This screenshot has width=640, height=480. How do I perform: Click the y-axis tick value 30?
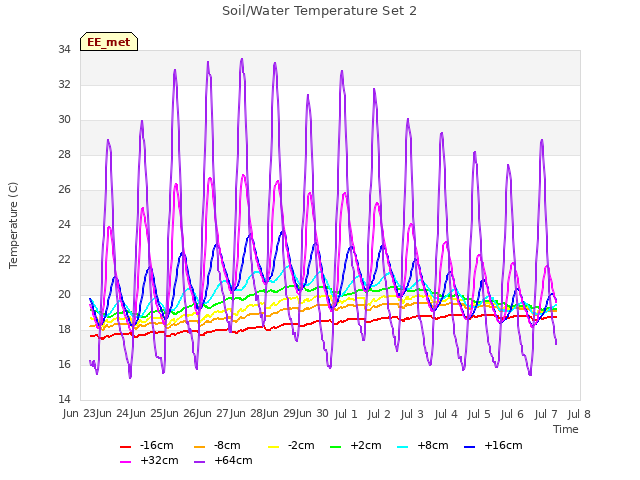(x=64, y=120)
